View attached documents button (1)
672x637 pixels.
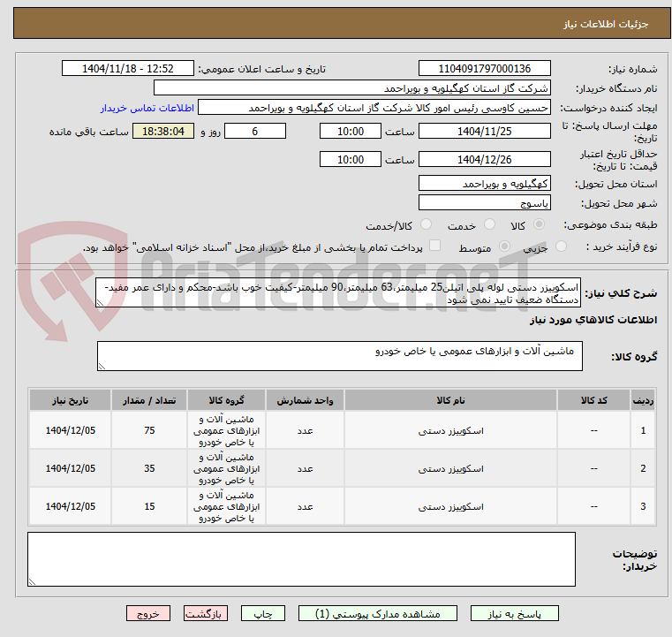pyautogui.click(x=378, y=613)
